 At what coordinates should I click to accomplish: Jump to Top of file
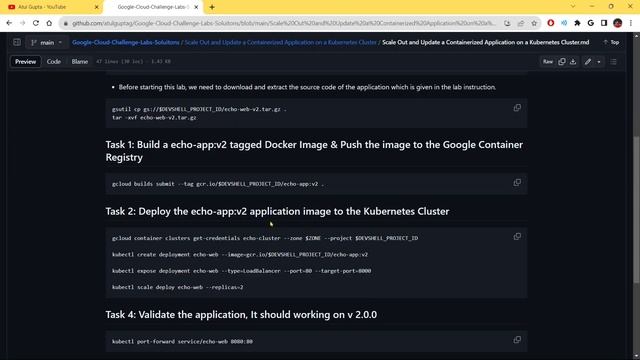point(611,42)
